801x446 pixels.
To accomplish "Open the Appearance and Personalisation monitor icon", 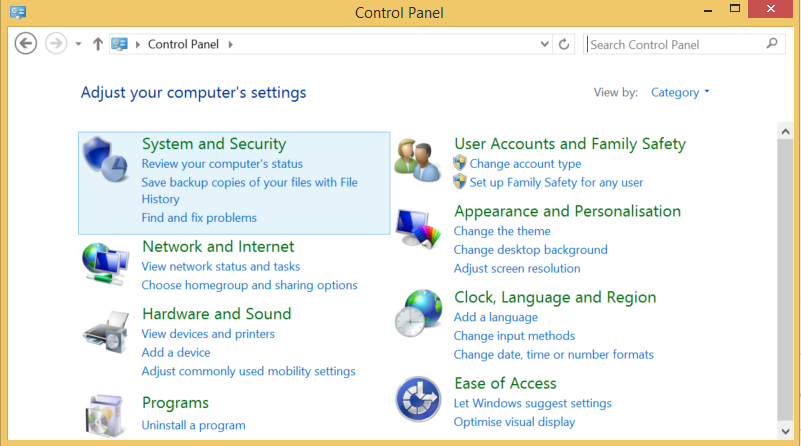I will pos(418,228).
